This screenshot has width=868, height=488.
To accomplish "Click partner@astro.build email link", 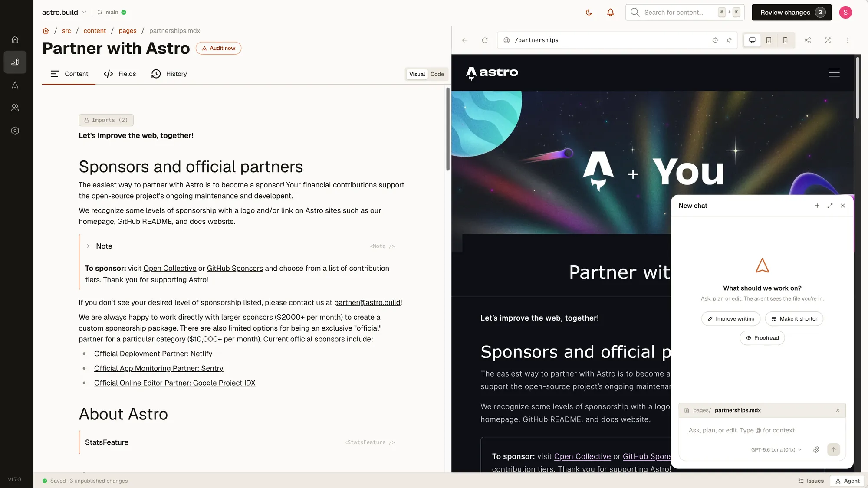I will [x=367, y=303].
